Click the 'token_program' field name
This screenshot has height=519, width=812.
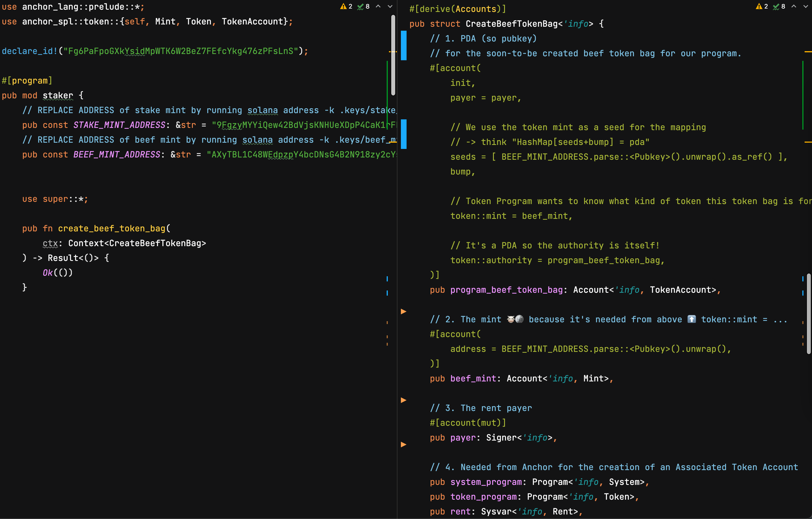[x=484, y=497]
